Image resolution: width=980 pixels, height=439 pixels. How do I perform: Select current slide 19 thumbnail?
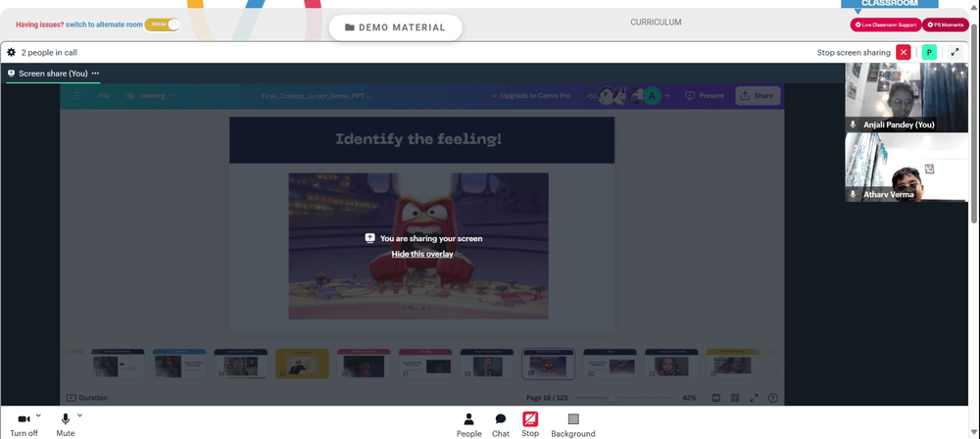[548, 364]
